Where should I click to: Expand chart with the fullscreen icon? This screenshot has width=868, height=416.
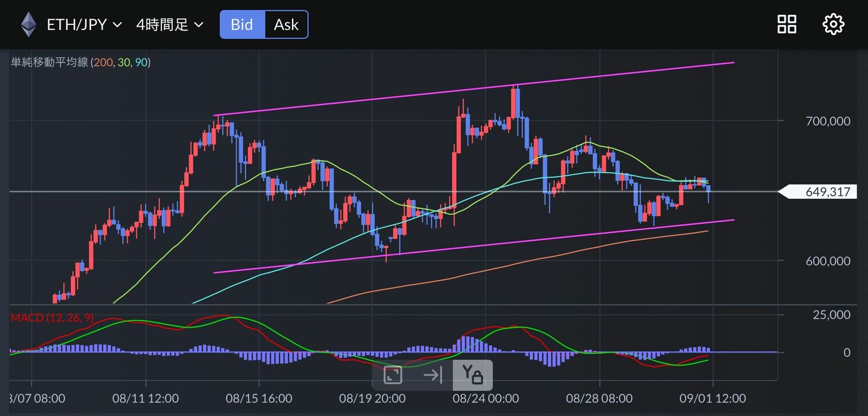(392, 375)
